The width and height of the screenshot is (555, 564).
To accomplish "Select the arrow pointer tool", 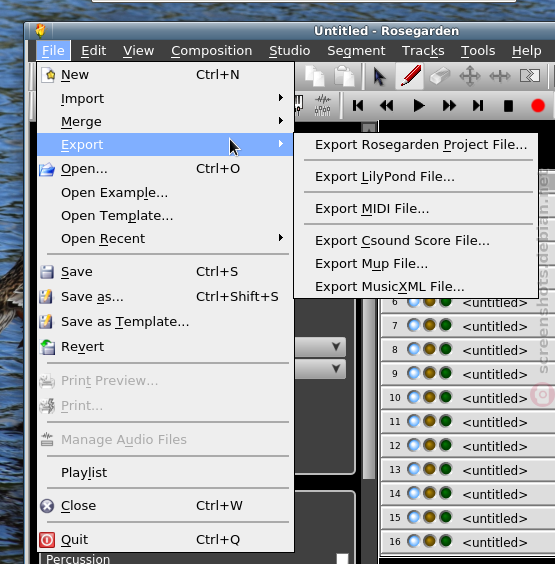I will pos(379,76).
